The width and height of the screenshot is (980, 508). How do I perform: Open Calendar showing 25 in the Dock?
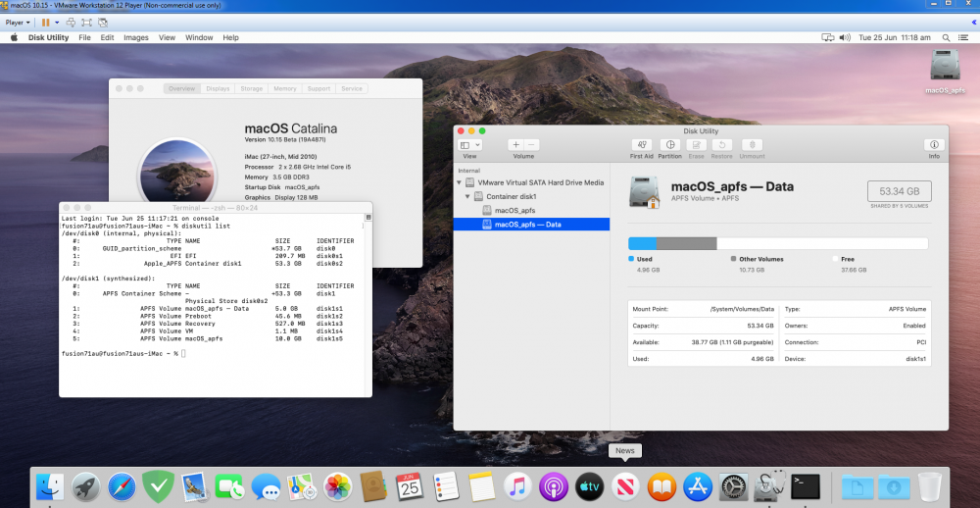(410, 486)
